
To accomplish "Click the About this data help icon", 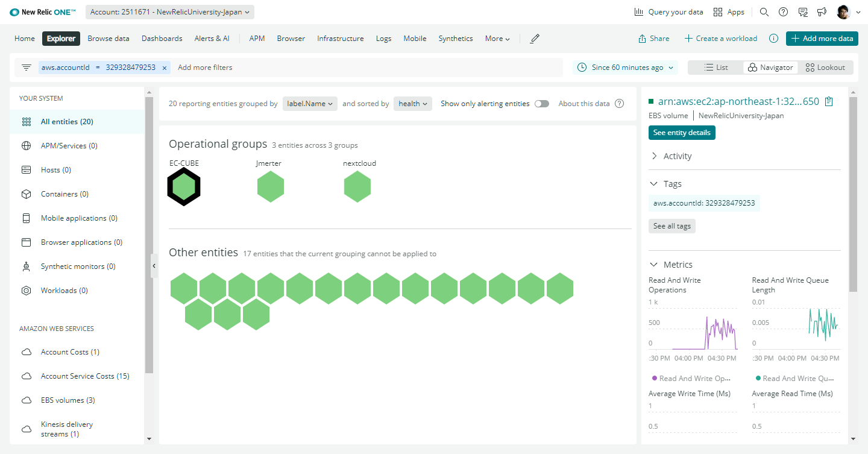I will [619, 104].
